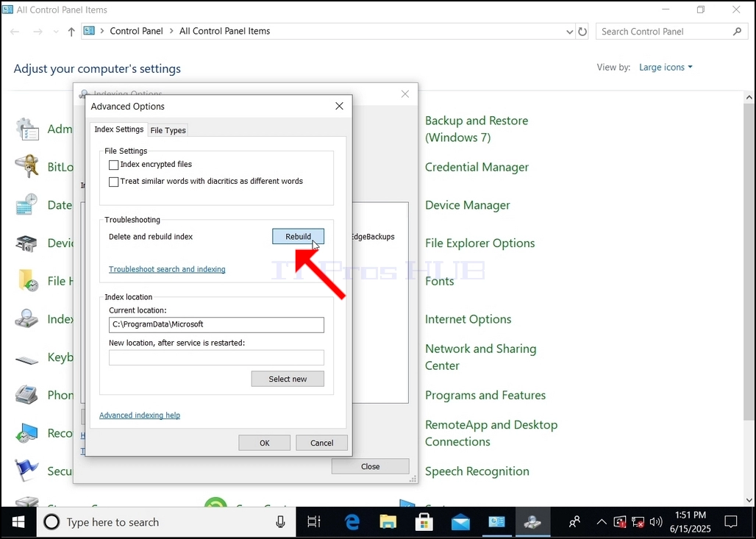Screen dimensions: 756x539
Task: Open the Date and Time icon
Action: [27, 205]
